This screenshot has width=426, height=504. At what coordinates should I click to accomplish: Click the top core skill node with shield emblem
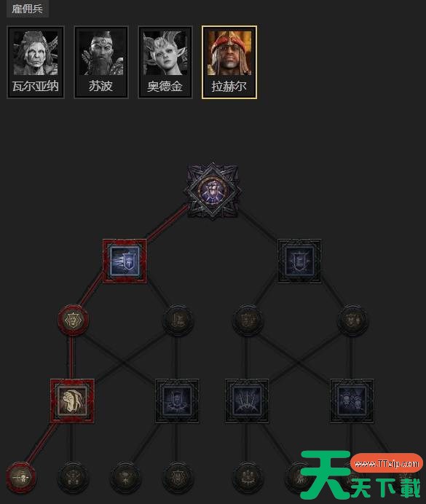(213, 192)
